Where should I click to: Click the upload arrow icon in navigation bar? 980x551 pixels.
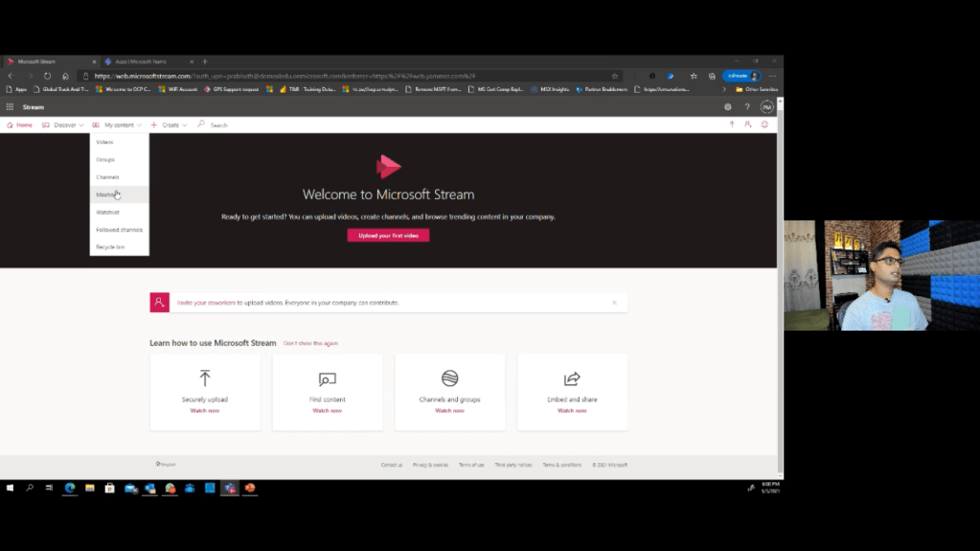pyautogui.click(x=732, y=125)
